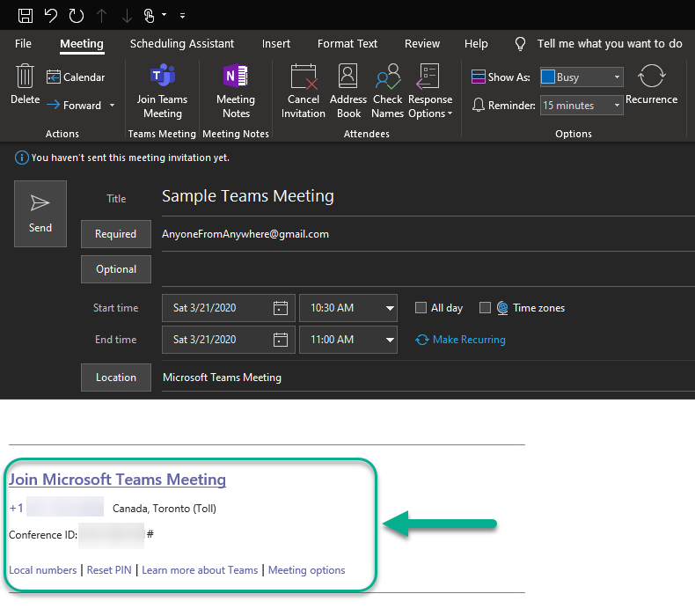This screenshot has width=695, height=616.
Task: Open the Address Book
Action: point(348,92)
